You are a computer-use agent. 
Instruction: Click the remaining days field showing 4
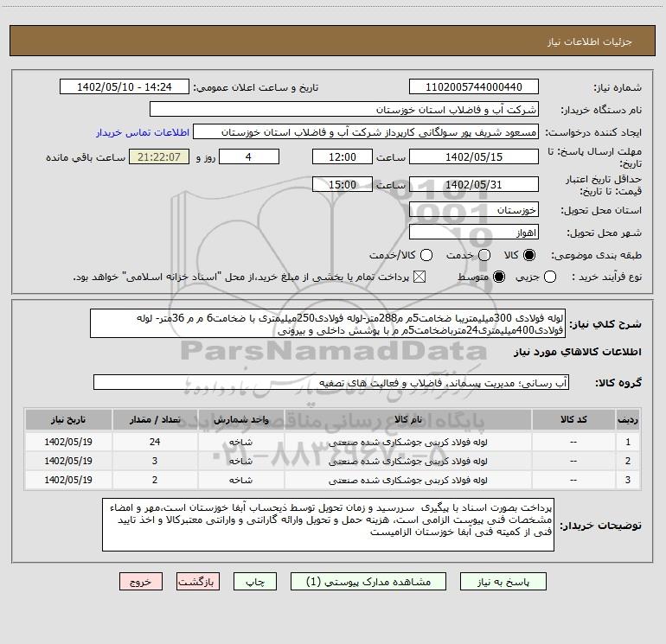249,156
